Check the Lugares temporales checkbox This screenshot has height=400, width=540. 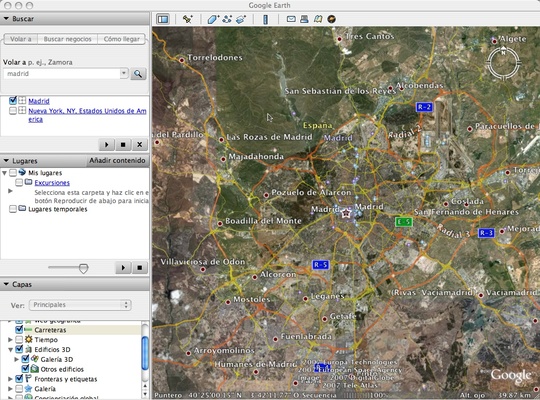click(13, 209)
